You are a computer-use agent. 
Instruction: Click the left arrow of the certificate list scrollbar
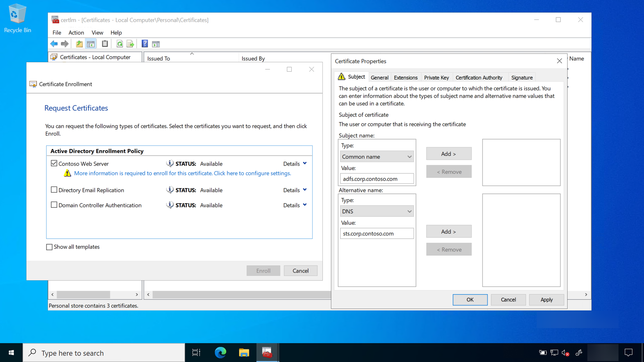tap(148, 295)
